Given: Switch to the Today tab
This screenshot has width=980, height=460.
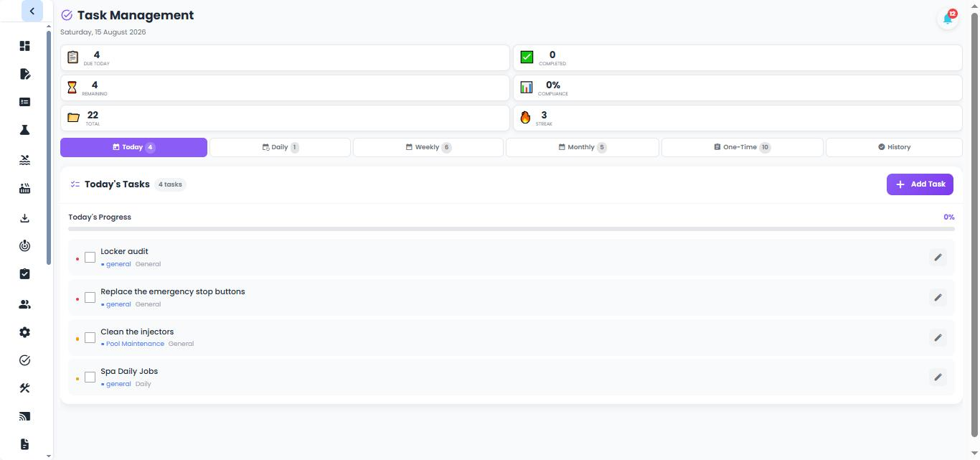Looking at the screenshot, I should pos(133,147).
